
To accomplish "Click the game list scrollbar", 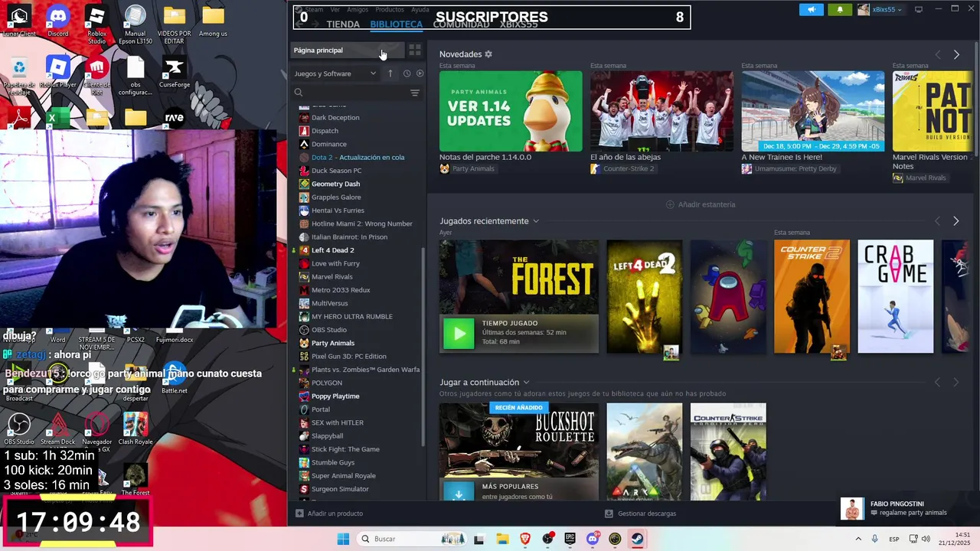I will tap(423, 348).
